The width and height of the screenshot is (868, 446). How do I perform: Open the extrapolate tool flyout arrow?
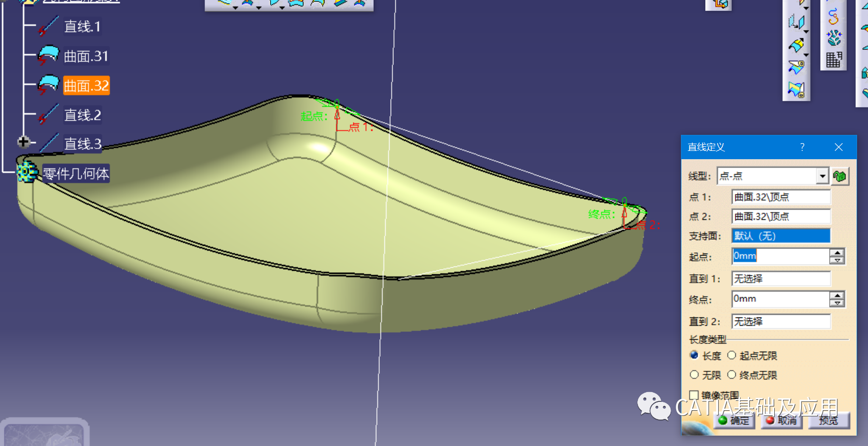pos(806,54)
